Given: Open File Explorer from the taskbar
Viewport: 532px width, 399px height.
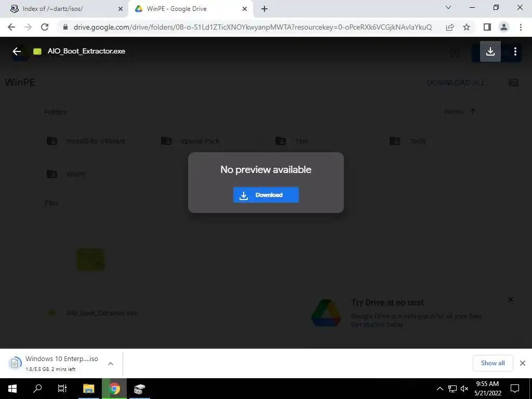Looking at the screenshot, I should click(x=88, y=389).
